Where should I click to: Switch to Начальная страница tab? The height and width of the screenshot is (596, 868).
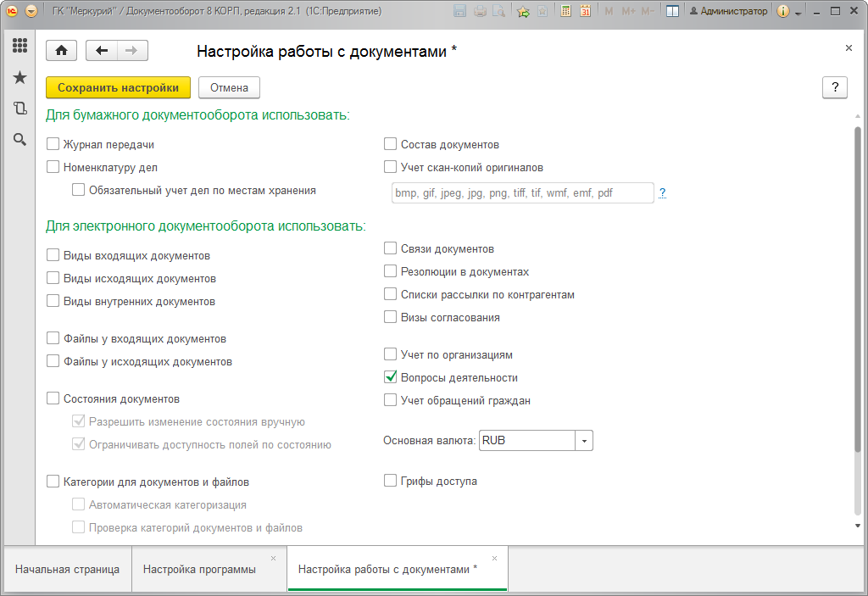68,569
